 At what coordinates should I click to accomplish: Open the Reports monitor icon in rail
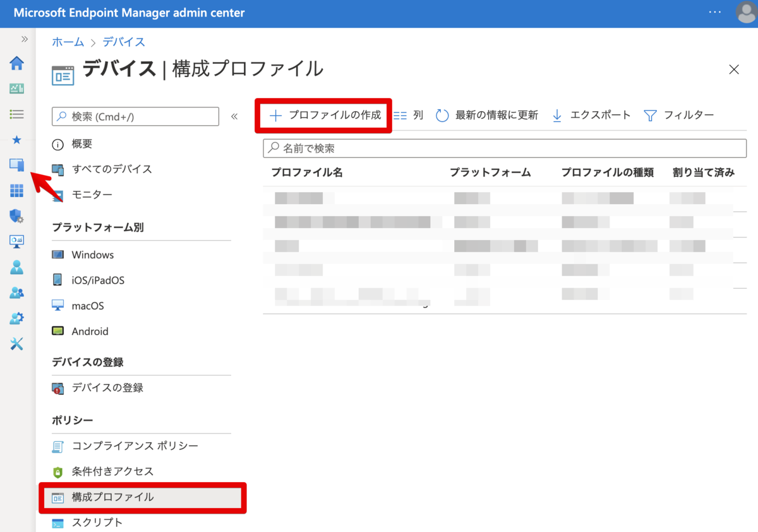(x=17, y=241)
